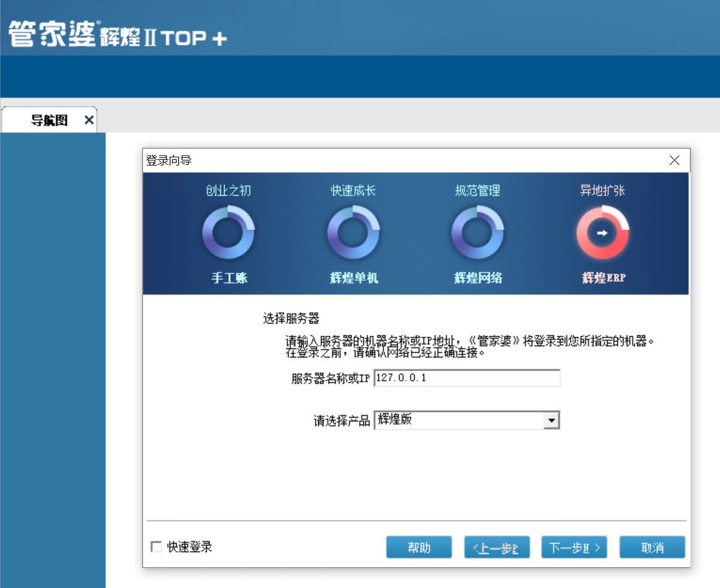Close the 登录向导 dialog window

click(674, 160)
